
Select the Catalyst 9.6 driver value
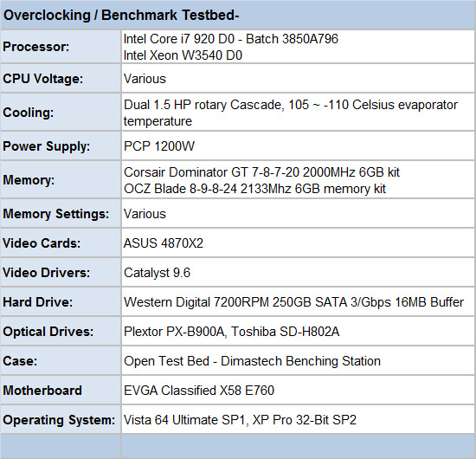pyautogui.click(x=157, y=273)
